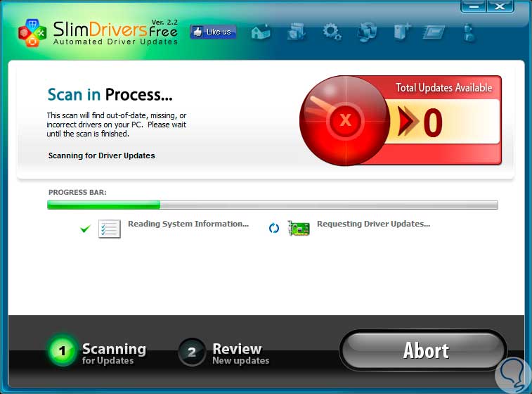This screenshot has height=394, width=532.
Task: Click 'Scanning for Driver Updates' status text
Action: tap(101, 155)
